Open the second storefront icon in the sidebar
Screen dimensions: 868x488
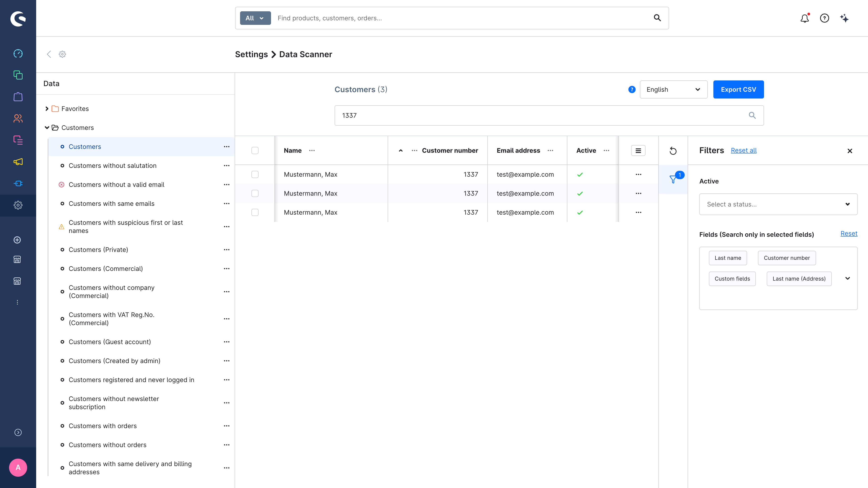coord(17,281)
